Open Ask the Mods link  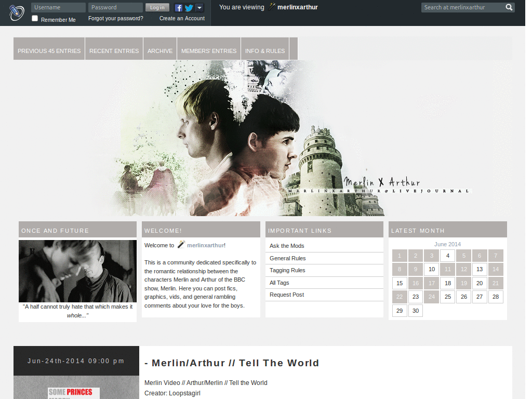[x=287, y=246]
